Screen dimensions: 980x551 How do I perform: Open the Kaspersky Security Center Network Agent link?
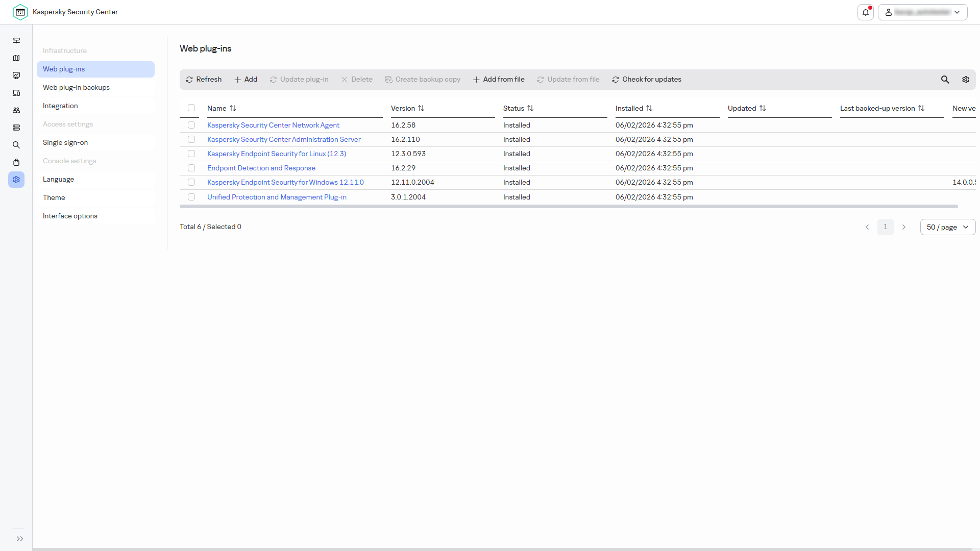coord(273,125)
